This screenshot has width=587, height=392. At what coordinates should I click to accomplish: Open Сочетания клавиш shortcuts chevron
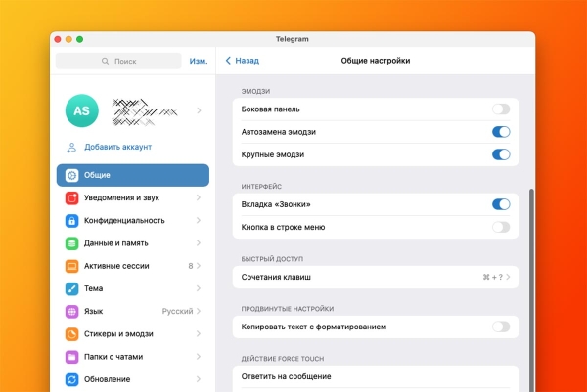(509, 278)
